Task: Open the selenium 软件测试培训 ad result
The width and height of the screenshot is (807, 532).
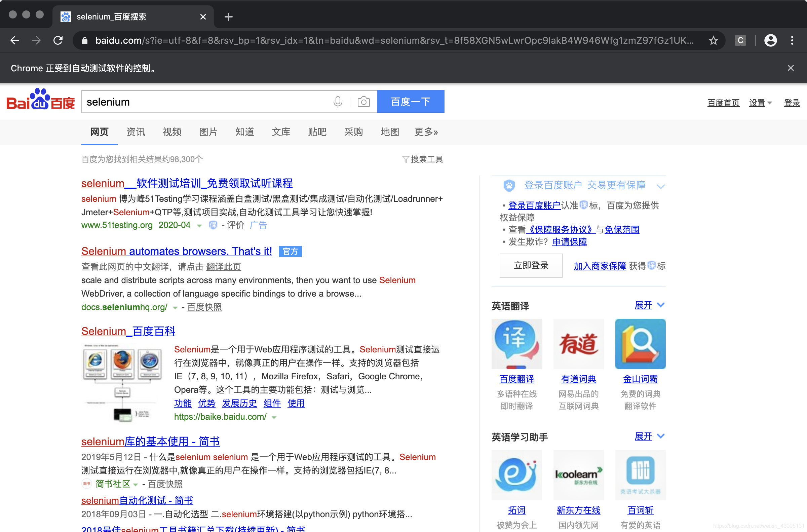Action: [x=187, y=183]
